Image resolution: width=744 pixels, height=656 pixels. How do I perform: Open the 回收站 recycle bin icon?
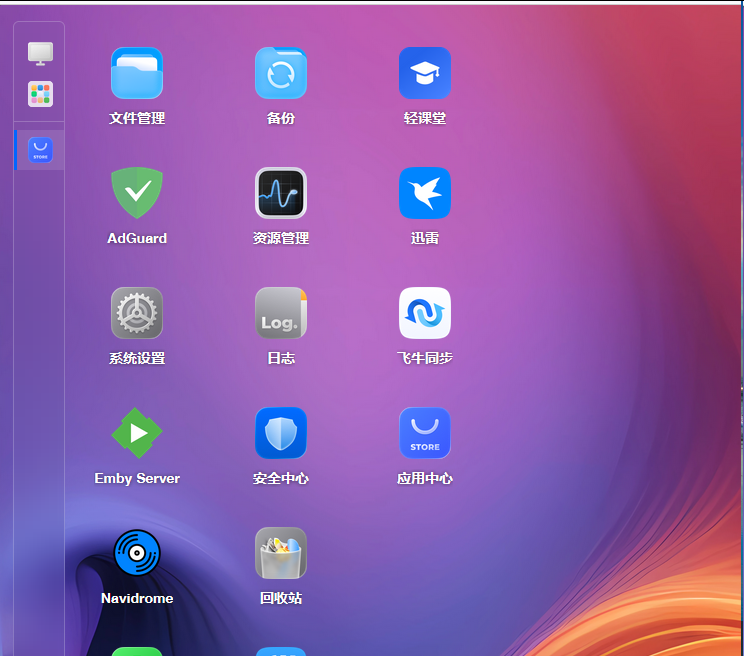click(281, 553)
